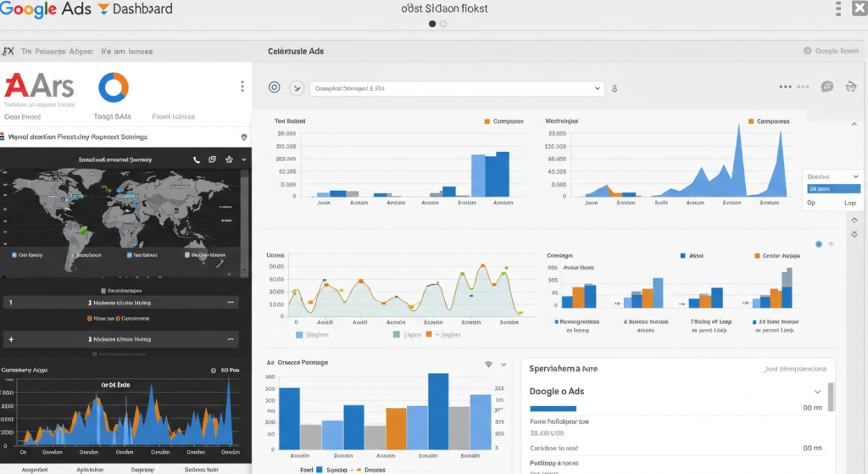The width and height of the screenshot is (868, 474).
Task: Collapse the dark row numbered 1
Action: coord(231,303)
